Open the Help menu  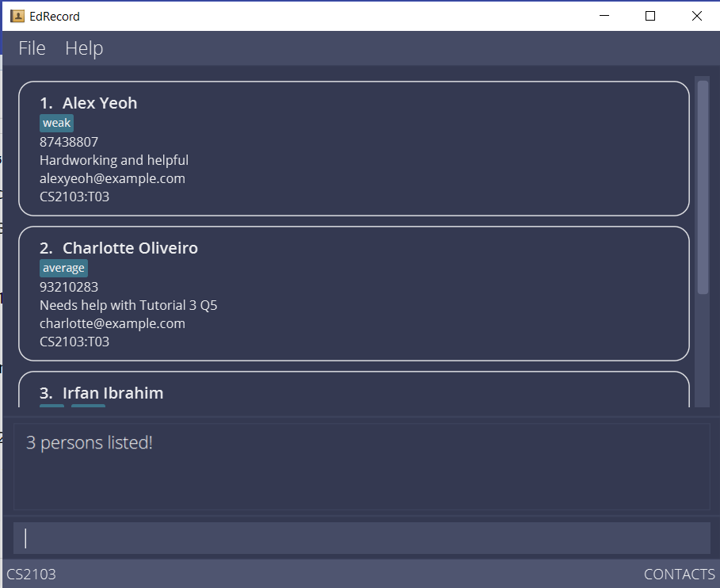[84, 48]
